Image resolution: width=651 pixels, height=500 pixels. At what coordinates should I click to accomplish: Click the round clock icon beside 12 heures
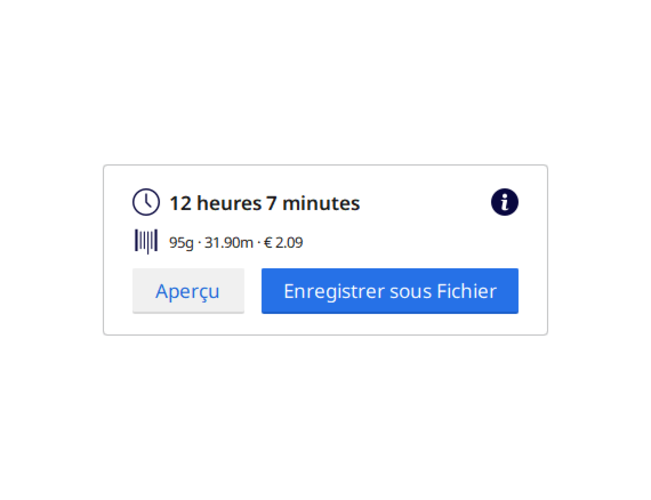tap(146, 202)
